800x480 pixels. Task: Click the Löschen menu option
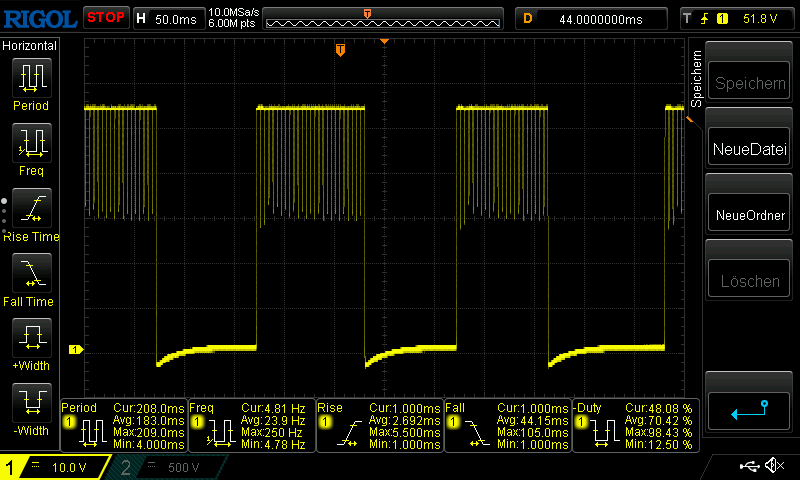[x=750, y=281]
